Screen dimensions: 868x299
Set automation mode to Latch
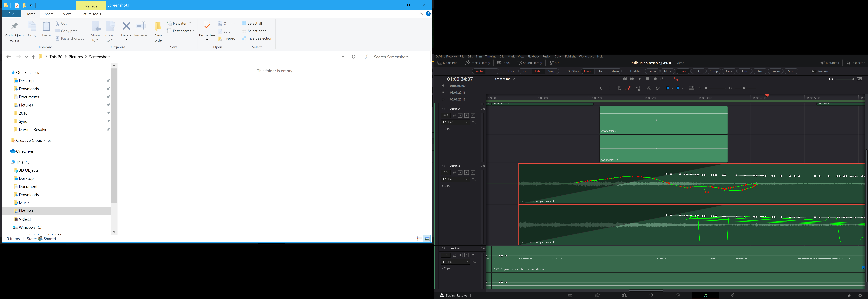[538, 71]
